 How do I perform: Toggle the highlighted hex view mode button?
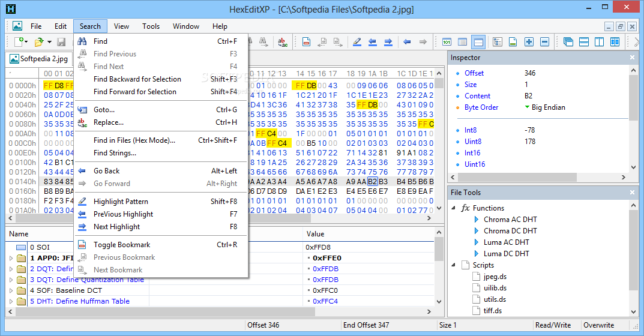(478, 42)
